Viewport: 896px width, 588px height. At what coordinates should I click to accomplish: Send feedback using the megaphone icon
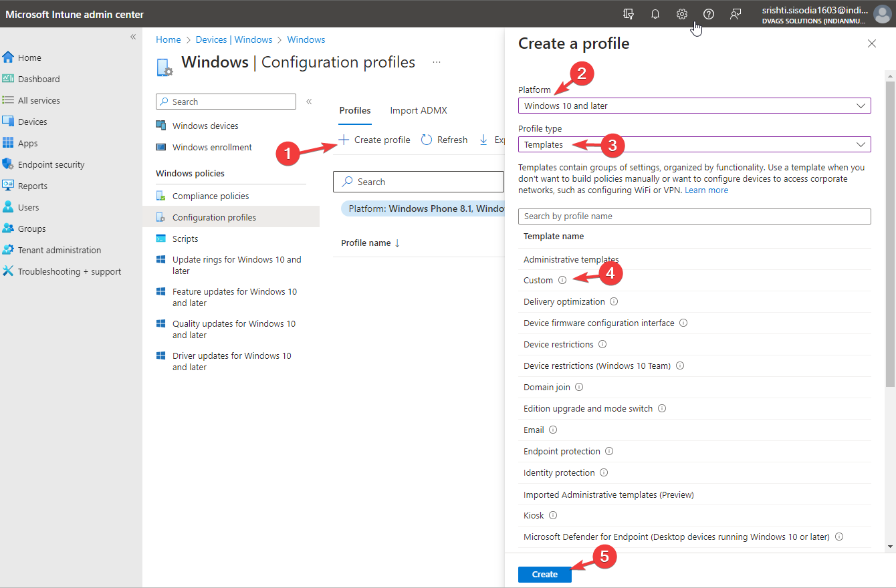pos(735,14)
